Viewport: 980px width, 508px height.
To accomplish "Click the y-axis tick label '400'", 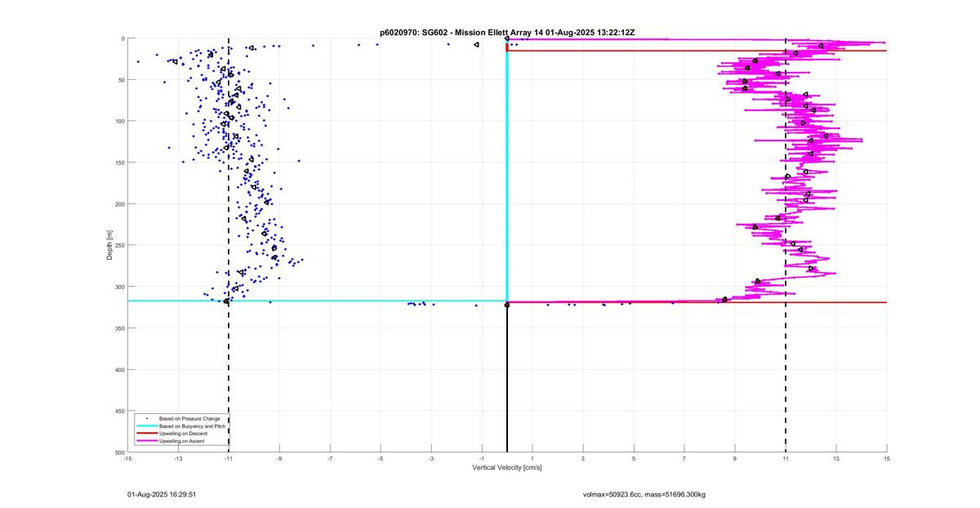I will 119,370.
